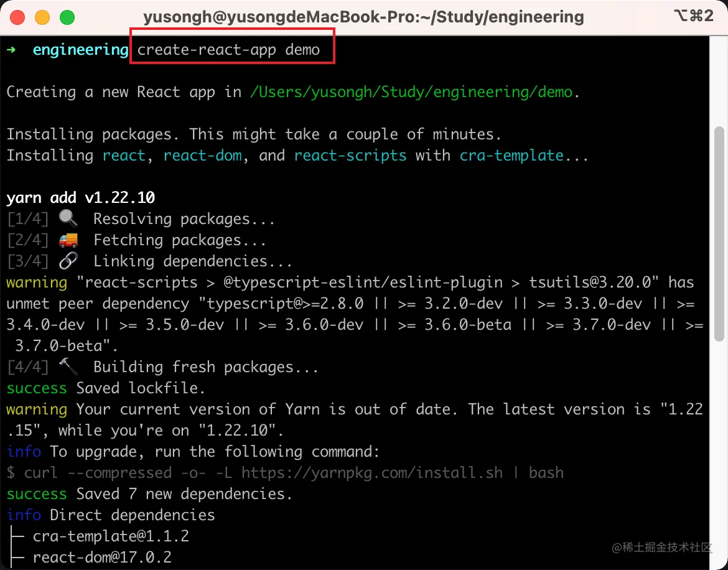The width and height of the screenshot is (728, 570).
Task: Click 'Saved lockfile.' text
Action: tap(141, 388)
